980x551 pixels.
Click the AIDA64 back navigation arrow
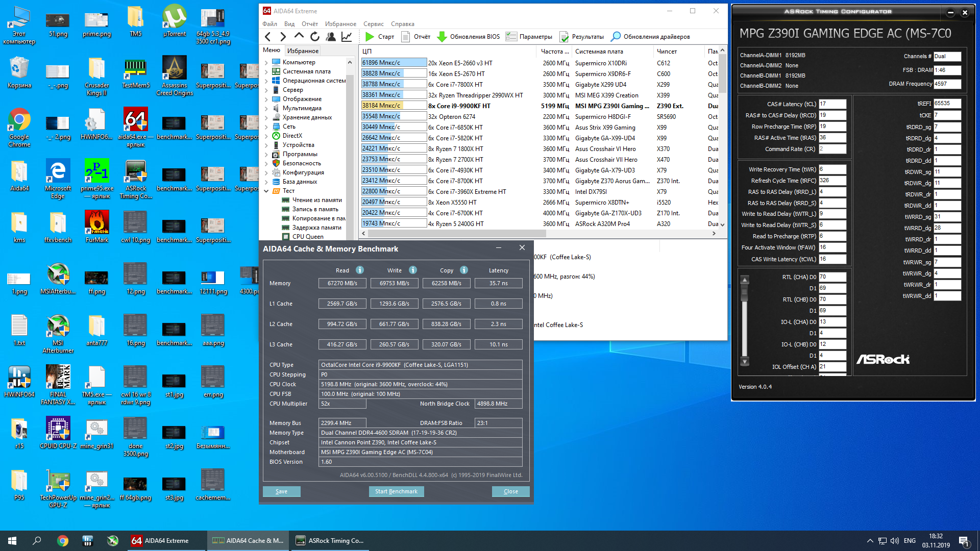pos(268,37)
